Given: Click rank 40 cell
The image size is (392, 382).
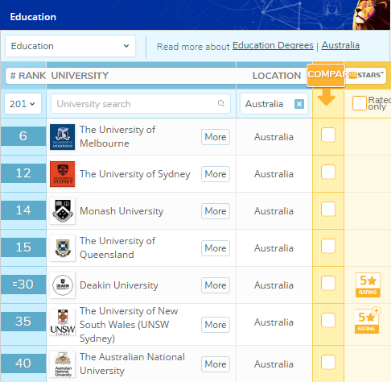Looking at the screenshot, I should (23, 363).
